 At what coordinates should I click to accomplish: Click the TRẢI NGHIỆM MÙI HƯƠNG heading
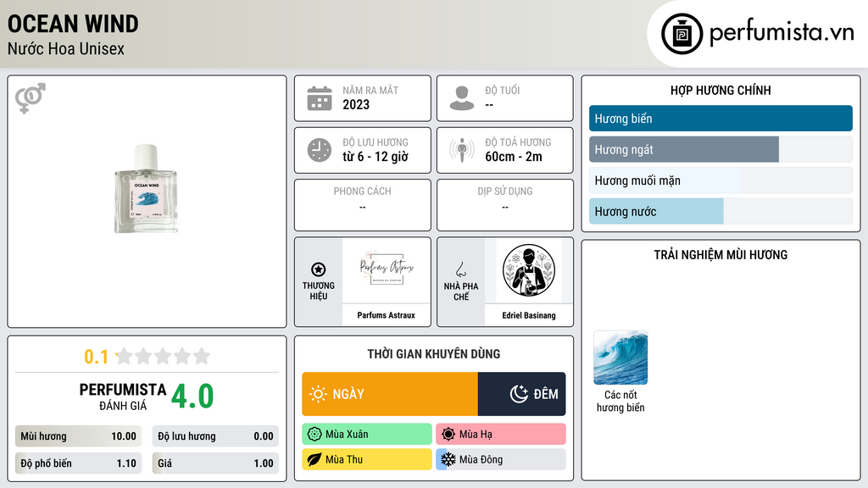click(721, 254)
